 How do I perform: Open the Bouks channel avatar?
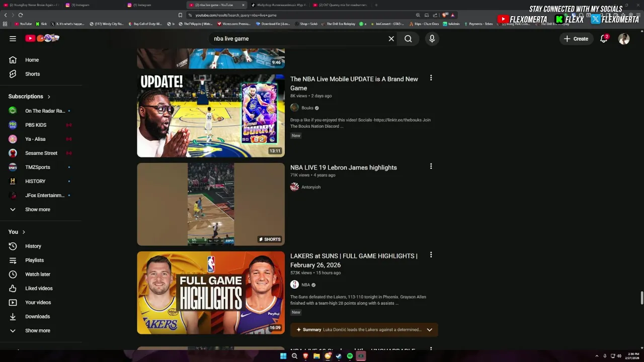pos(294,108)
